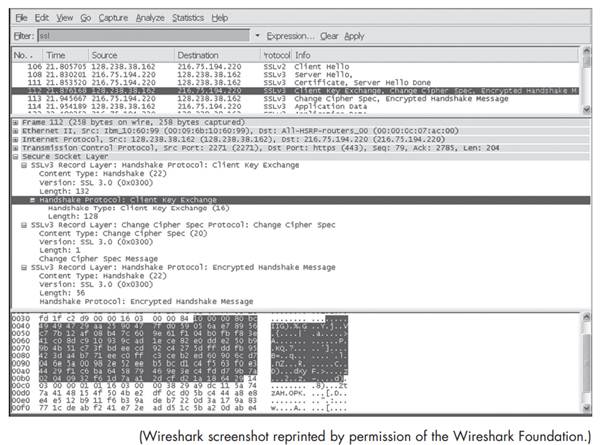This screenshot has width=601, height=445.
Task: Open the Statistics menu
Action: [x=188, y=18]
